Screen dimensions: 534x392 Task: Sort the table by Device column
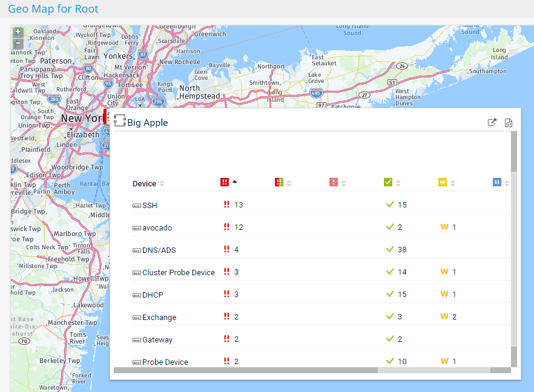[144, 183]
